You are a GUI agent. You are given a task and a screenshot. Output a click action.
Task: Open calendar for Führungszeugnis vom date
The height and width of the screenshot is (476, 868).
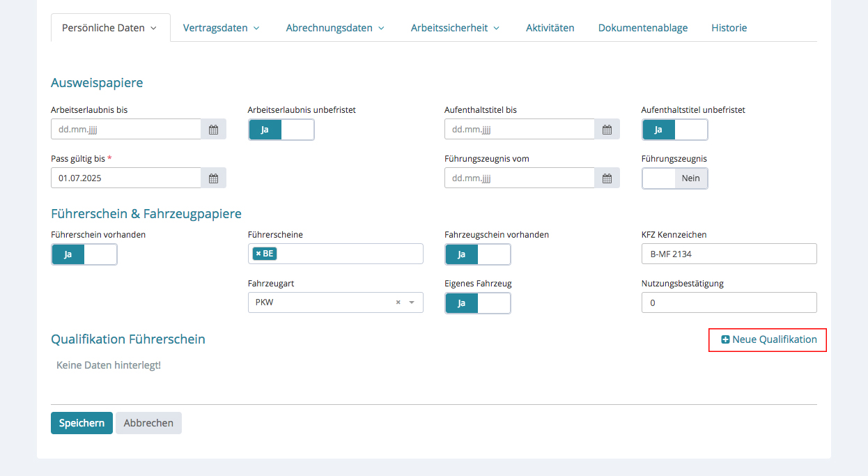607,178
